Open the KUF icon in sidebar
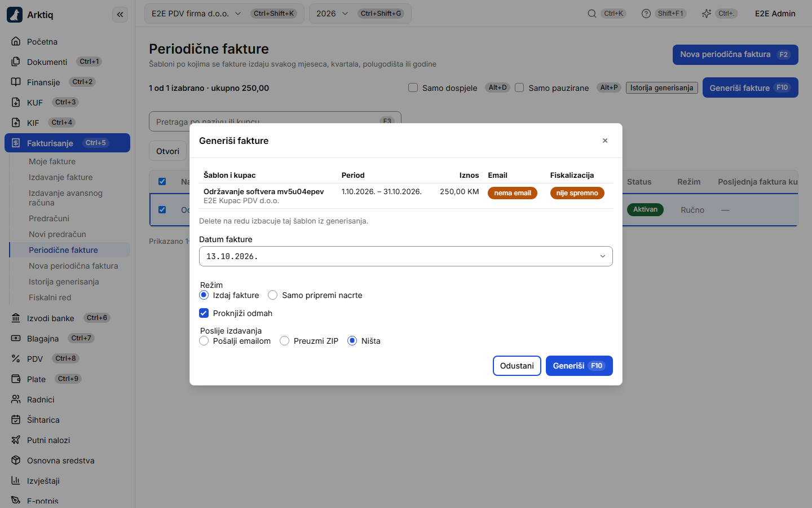This screenshot has width=812, height=508. tap(16, 103)
